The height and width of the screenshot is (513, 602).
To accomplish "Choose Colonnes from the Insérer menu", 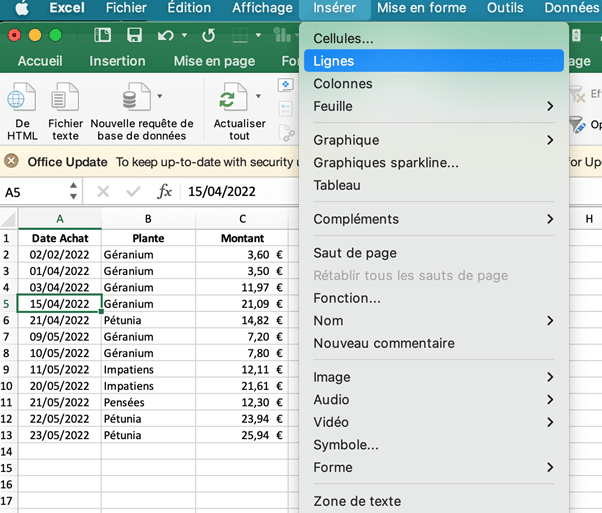I will click(342, 84).
